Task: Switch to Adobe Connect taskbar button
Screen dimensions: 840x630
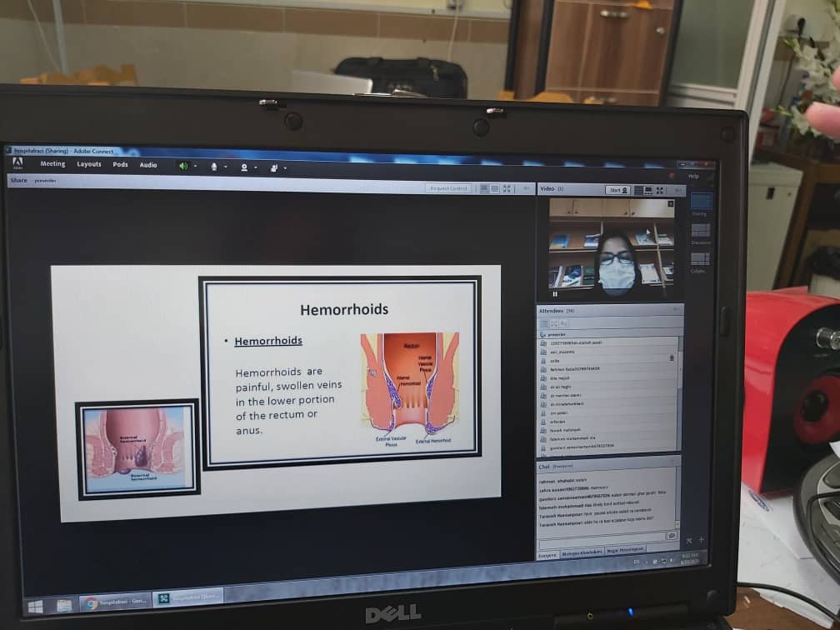Action: point(188,597)
